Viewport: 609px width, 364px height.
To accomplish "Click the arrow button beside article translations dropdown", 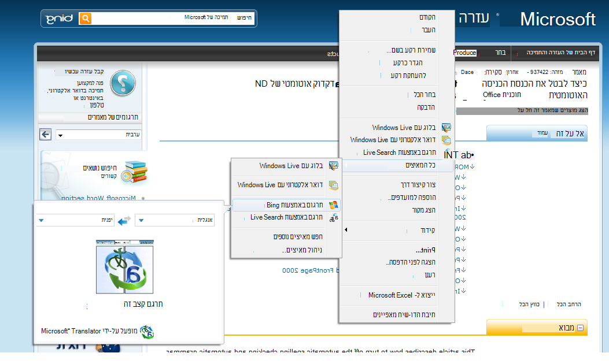I will pos(46,135).
